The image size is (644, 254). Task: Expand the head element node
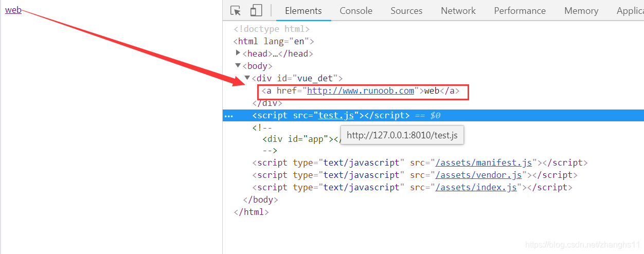[x=238, y=53]
